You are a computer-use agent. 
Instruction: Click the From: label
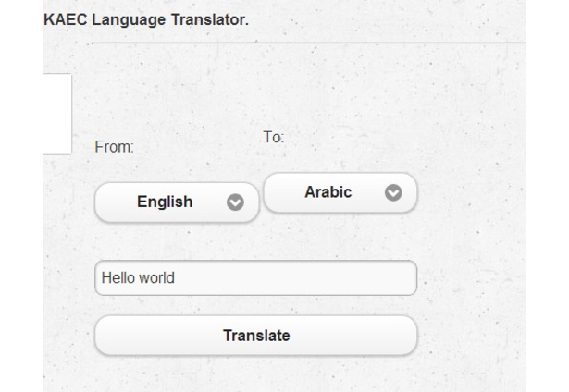click(115, 147)
